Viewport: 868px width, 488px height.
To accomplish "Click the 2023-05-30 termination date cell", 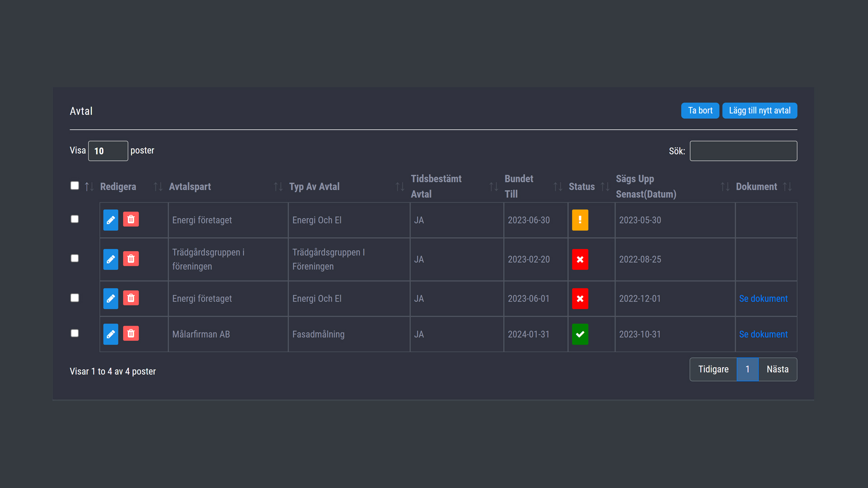I will tap(675, 220).
